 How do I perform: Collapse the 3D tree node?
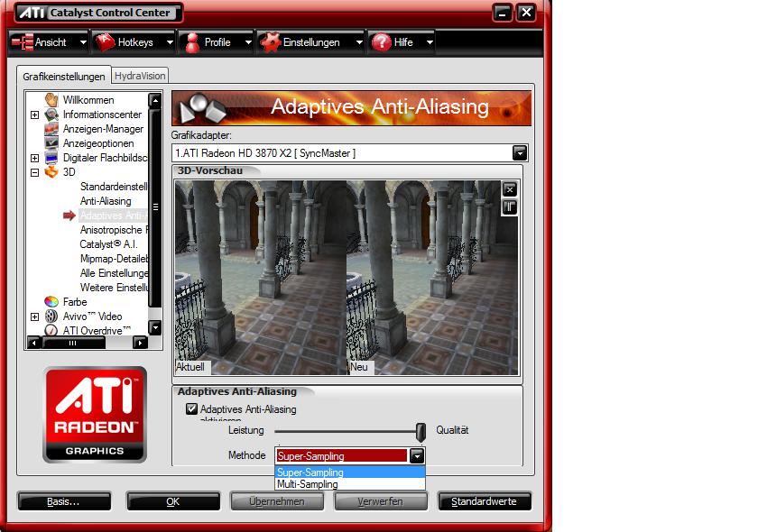click(x=35, y=172)
